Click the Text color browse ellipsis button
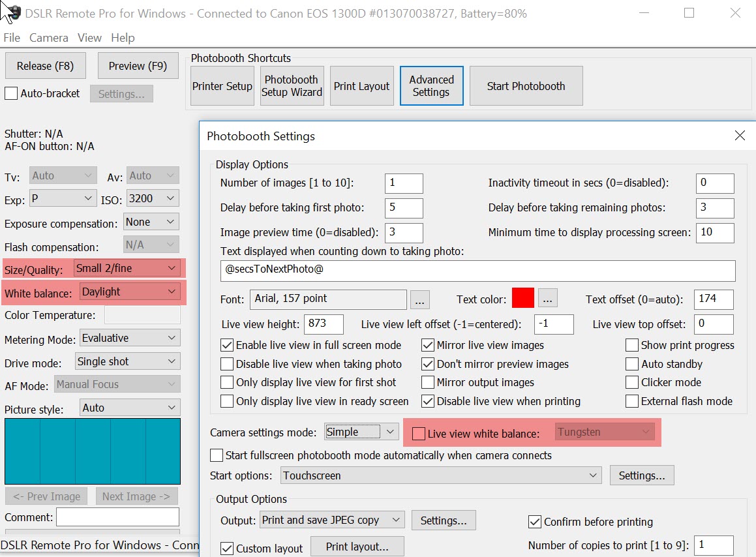This screenshot has height=557, width=756. (x=548, y=299)
